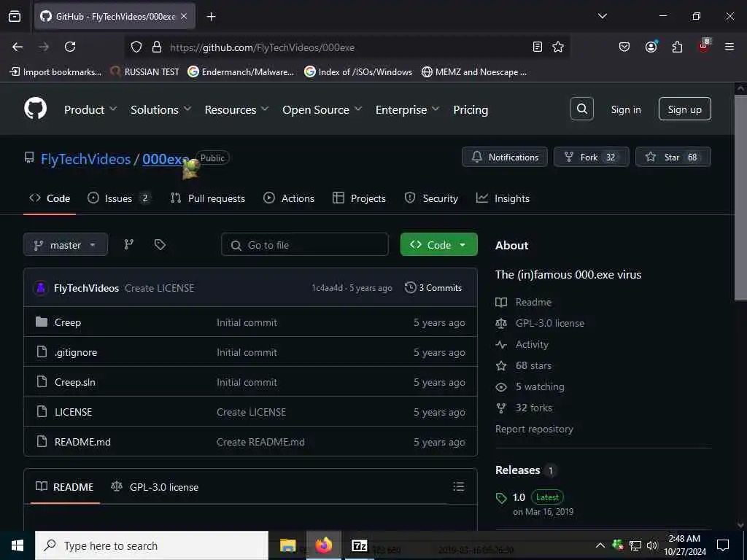Open the Security tab
The width and height of the screenshot is (747, 560).
tap(431, 198)
